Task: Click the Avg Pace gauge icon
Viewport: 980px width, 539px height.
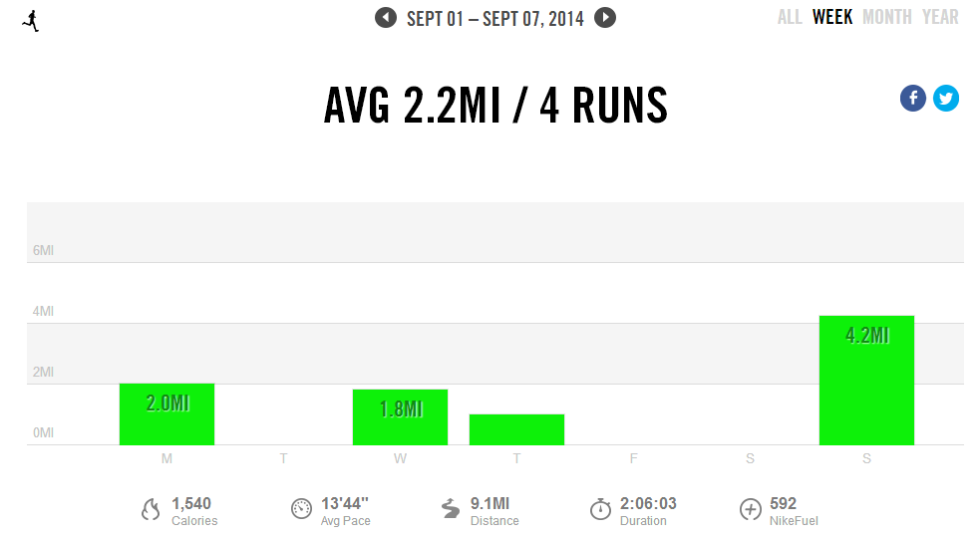Action: (x=301, y=509)
